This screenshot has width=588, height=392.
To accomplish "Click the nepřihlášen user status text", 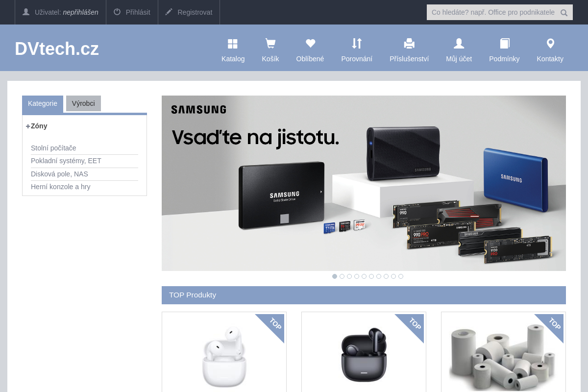I will tap(81, 12).
